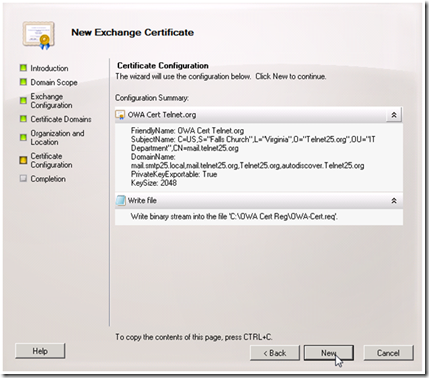Click the Write file document icon
This screenshot has height=378, width=429.
point(120,201)
